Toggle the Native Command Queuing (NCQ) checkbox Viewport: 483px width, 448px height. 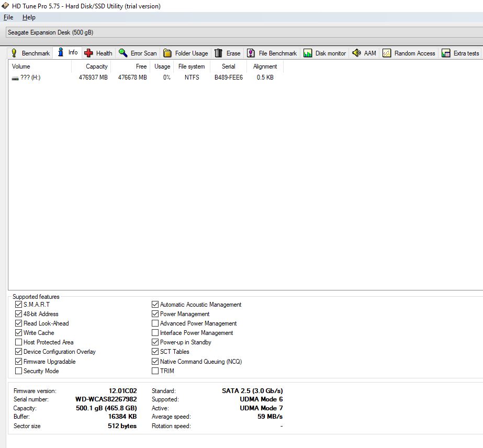pyautogui.click(x=155, y=362)
